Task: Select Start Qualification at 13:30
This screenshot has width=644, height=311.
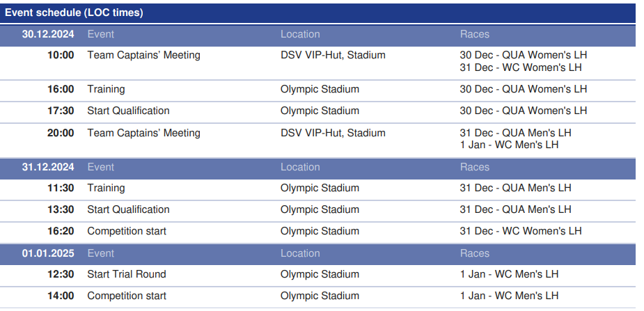Action: (x=128, y=209)
